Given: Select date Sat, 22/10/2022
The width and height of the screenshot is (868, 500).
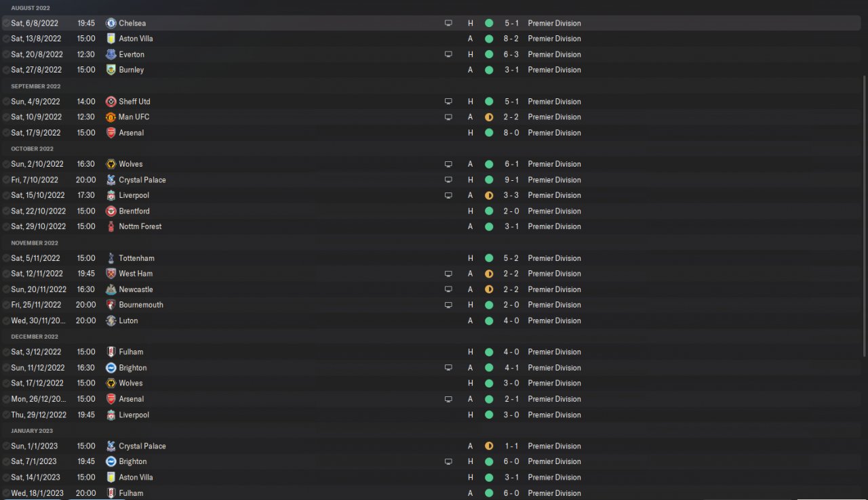Looking at the screenshot, I should (38, 211).
